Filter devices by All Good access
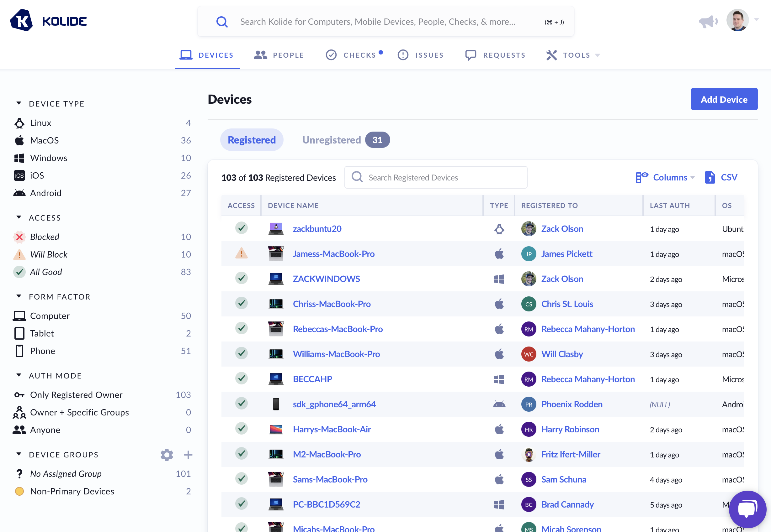The width and height of the screenshot is (771, 532). tap(46, 272)
